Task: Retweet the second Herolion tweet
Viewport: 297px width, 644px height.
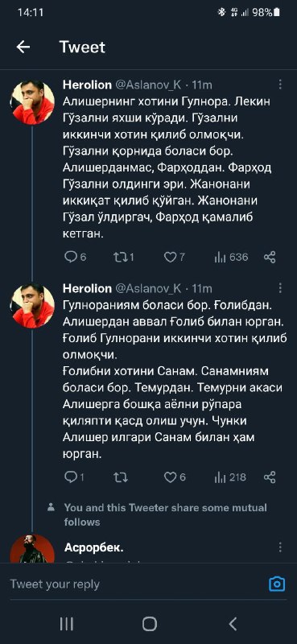Action: 121,477
